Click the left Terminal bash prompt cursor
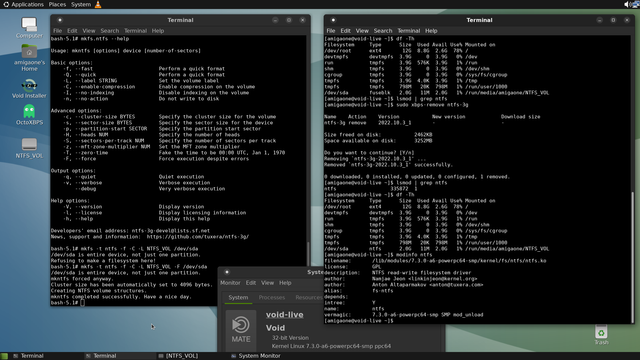This screenshot has width=640, height=360. (x=82, y=303)
